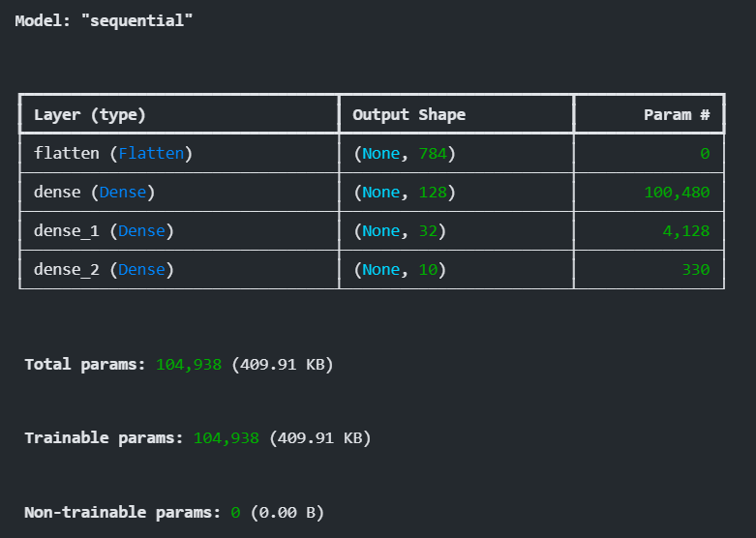The height and width of the screenshot is (538, 756).
Task: Click the "Total params:" label
Action: click(85, 364)
